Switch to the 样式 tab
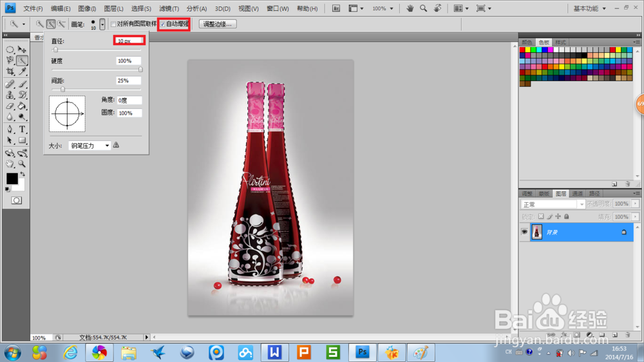This screenshot has height=362, width=644. (x=560, y=43)
